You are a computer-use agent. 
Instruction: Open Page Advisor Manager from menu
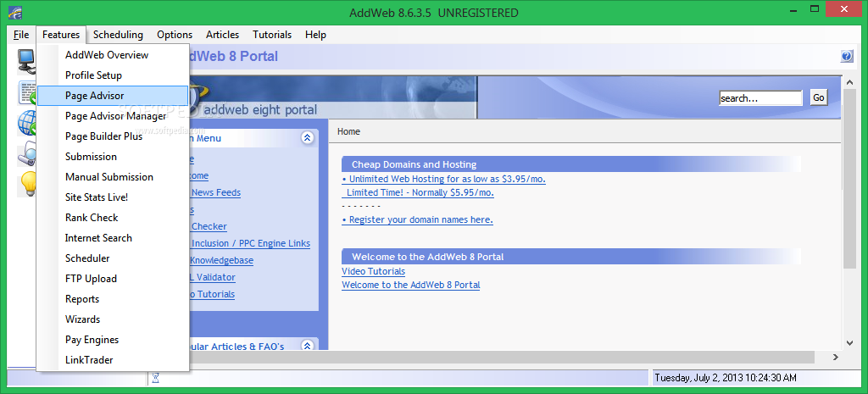113,116
